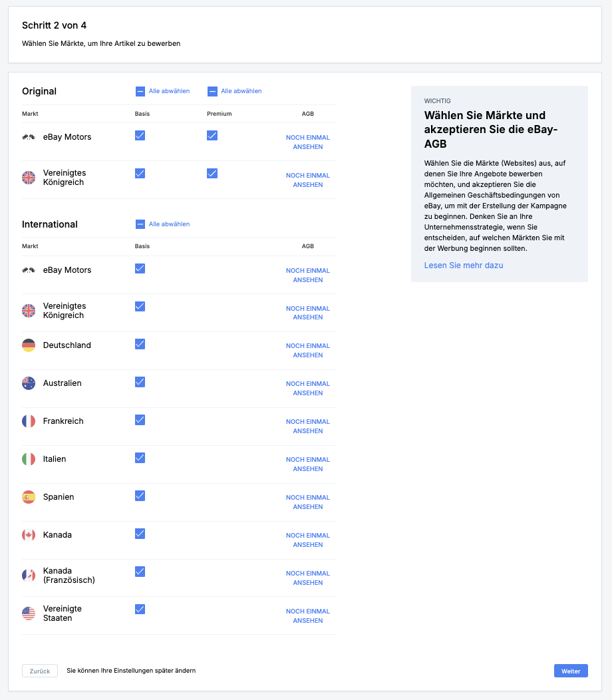View AGB again for Vereinigtes Königreich International
Image resolution: width=612 pixels, height=700 pixels.
pos(308,313)
